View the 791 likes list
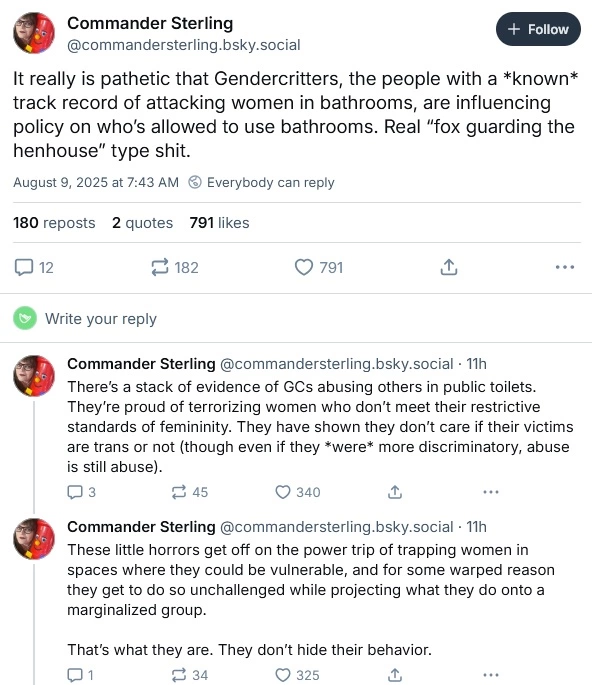592x685 pixels. (219, 223)
